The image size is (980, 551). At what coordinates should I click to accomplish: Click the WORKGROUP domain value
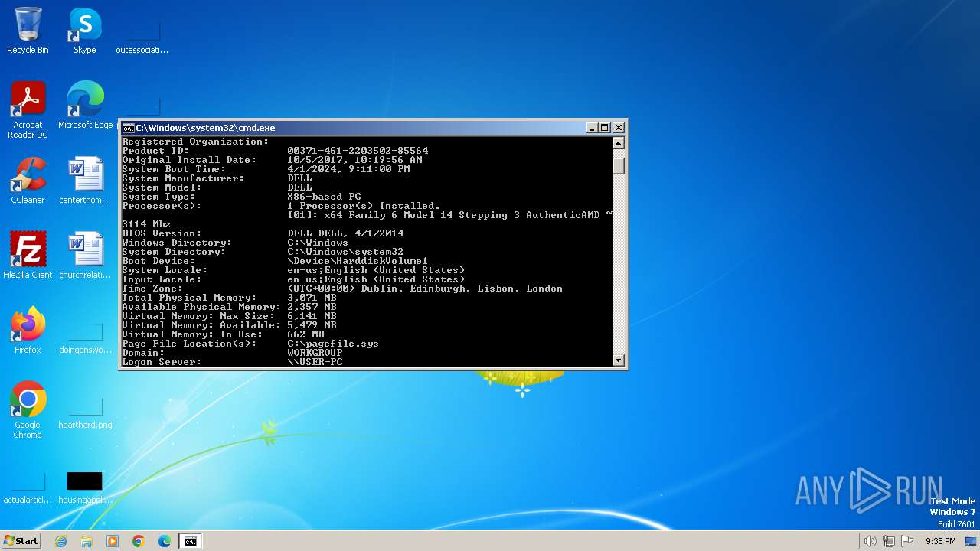point(315,353)
